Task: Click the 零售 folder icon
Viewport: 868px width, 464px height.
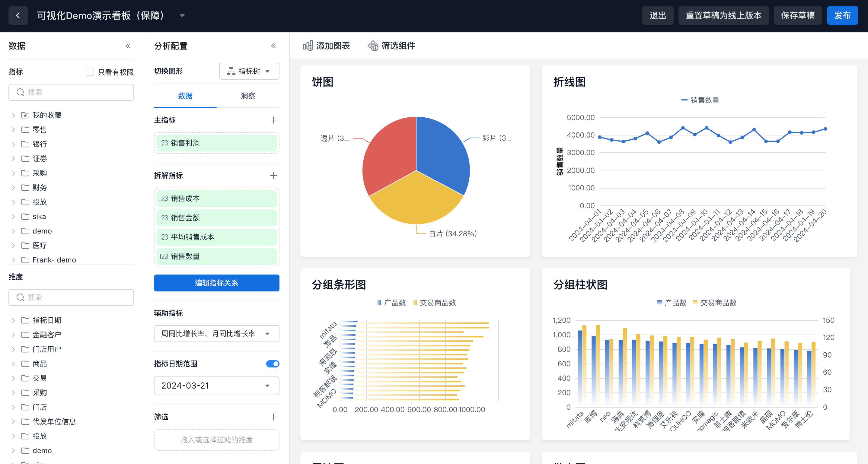Action: click(25, 130)
